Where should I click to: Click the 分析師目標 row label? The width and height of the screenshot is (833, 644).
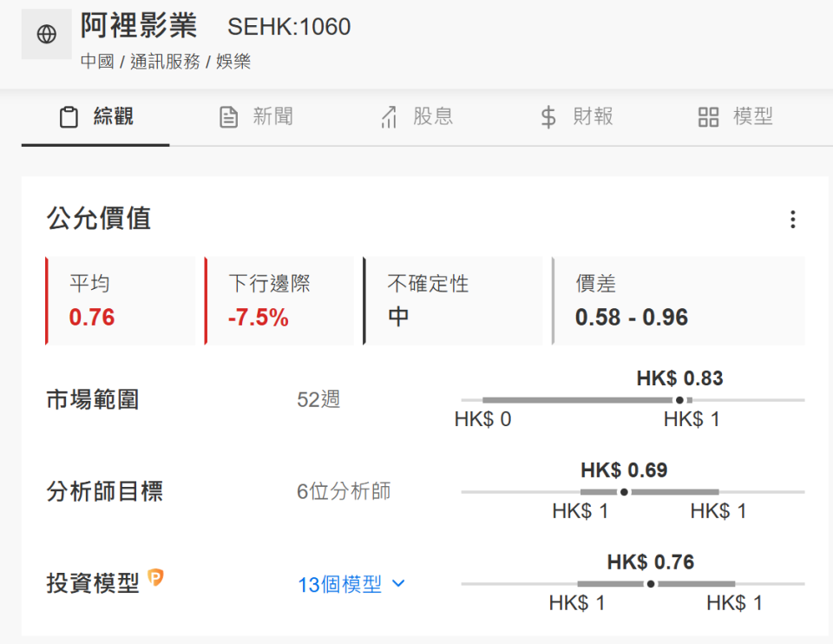coord(105,491)
